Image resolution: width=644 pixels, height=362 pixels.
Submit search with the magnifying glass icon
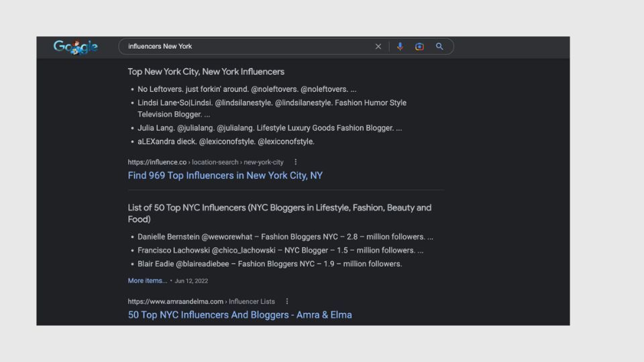pos(439,46)
